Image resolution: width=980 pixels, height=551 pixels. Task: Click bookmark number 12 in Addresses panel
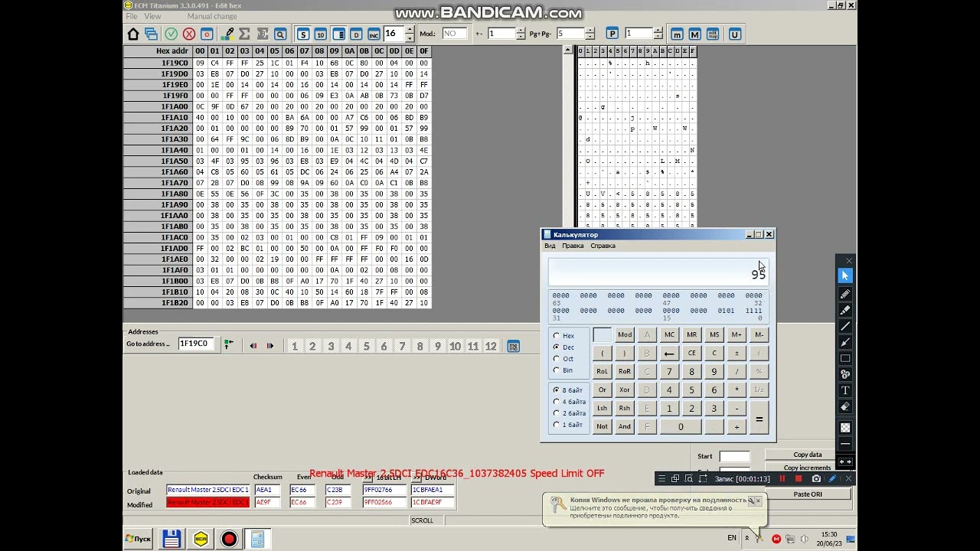click(x=491, y=347)
